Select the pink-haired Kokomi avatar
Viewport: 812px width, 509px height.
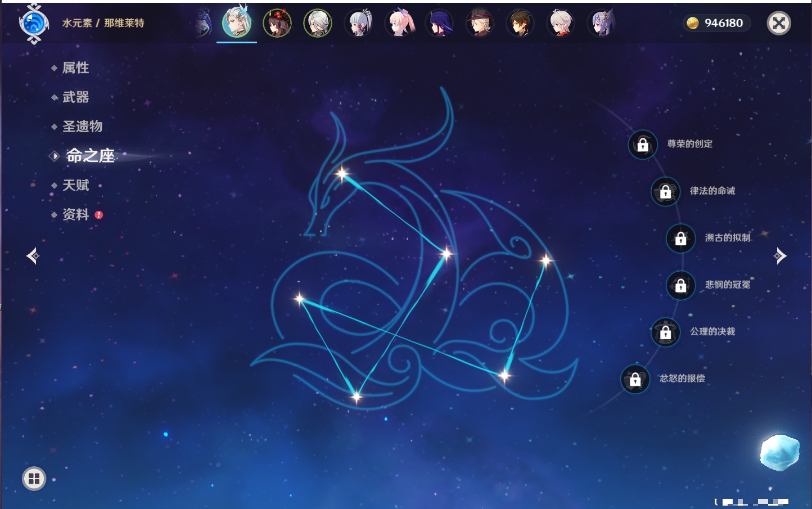pyautogui.click(x=399, y=24)
